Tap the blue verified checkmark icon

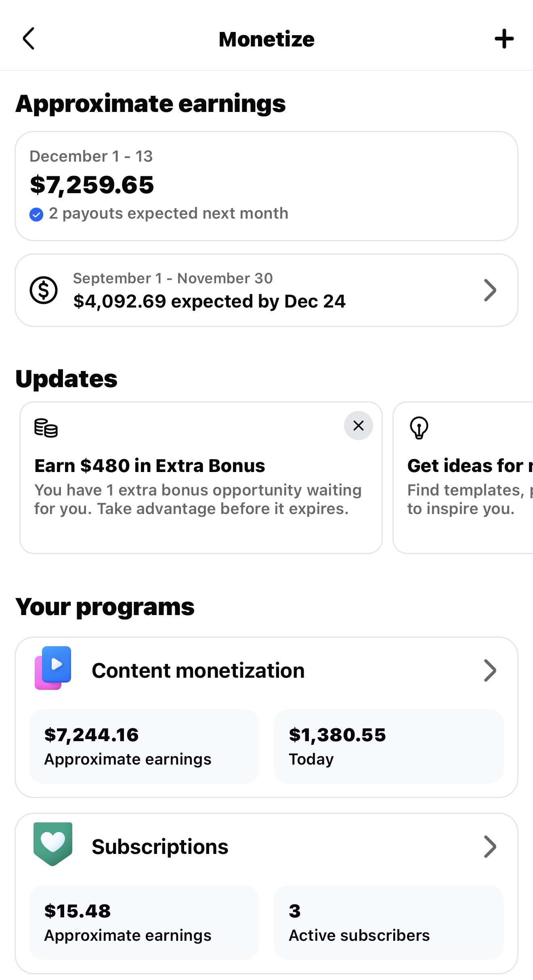pyautogui.click(x=36, y=214)
